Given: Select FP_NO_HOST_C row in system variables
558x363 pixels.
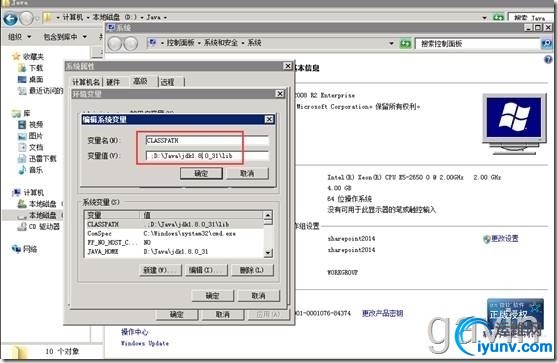Looking at the screenshot, I should pos(175,243).
